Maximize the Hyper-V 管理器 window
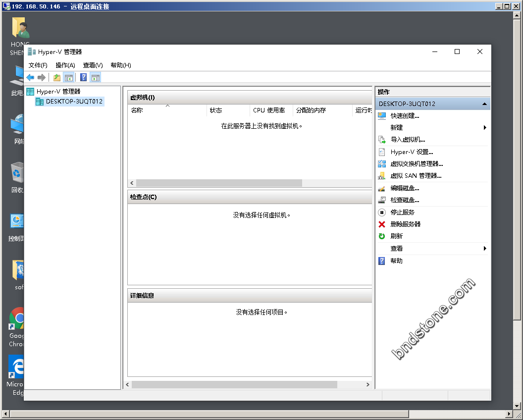The image size is (523, 420). [457, 52]
